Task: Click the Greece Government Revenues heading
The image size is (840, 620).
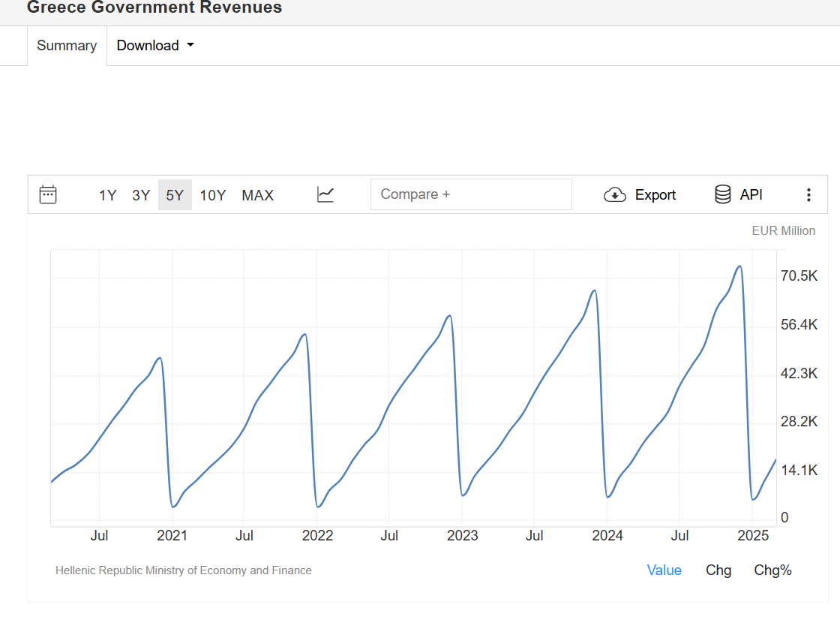Action: click(x=154, y=8)
